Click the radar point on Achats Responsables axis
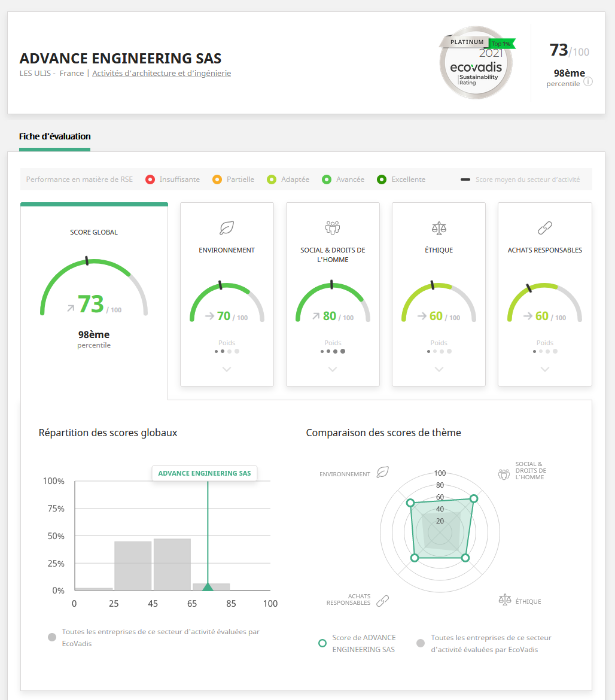The image size is (615, 700). 415,558
